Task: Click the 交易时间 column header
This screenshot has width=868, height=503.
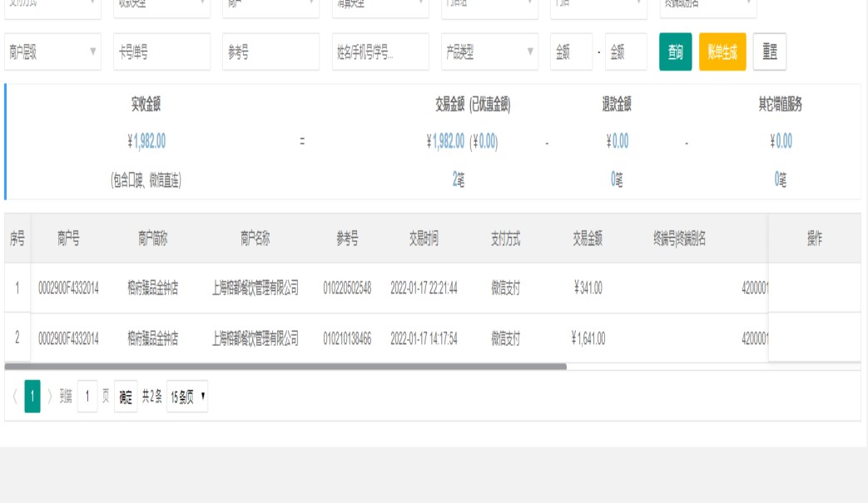Action: (424, 239)
